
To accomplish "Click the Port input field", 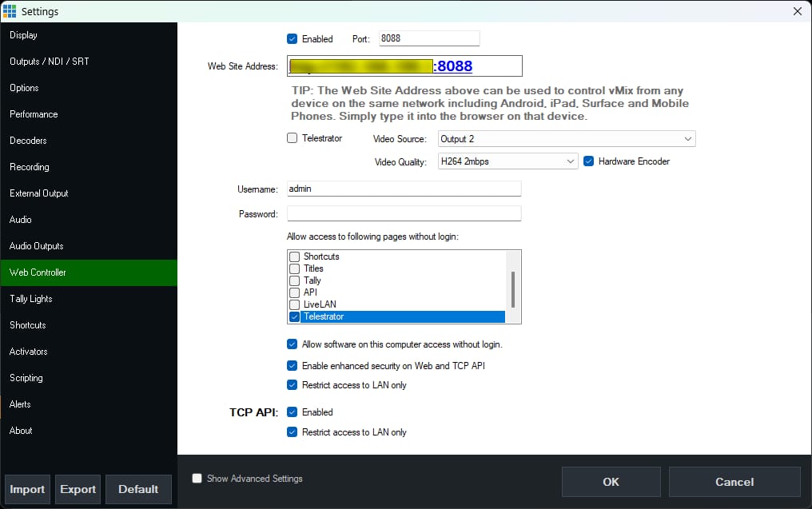I will [429, 38].
